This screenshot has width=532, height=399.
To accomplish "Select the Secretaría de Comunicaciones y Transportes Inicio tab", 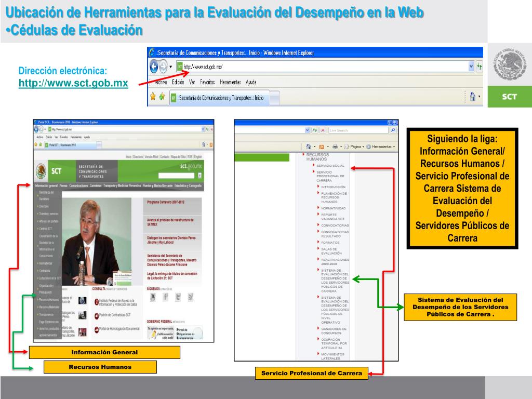I will [x=219, y=98].
